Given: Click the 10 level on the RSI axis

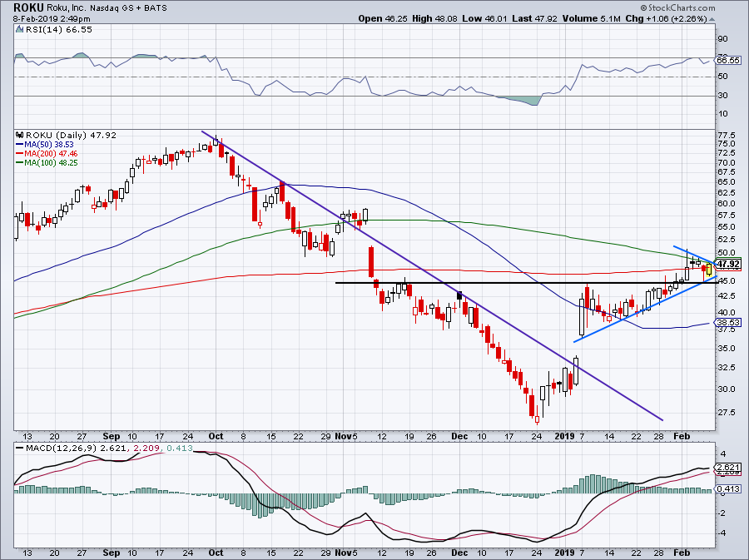Looking at the screenshot, I should tap(722, 114).
